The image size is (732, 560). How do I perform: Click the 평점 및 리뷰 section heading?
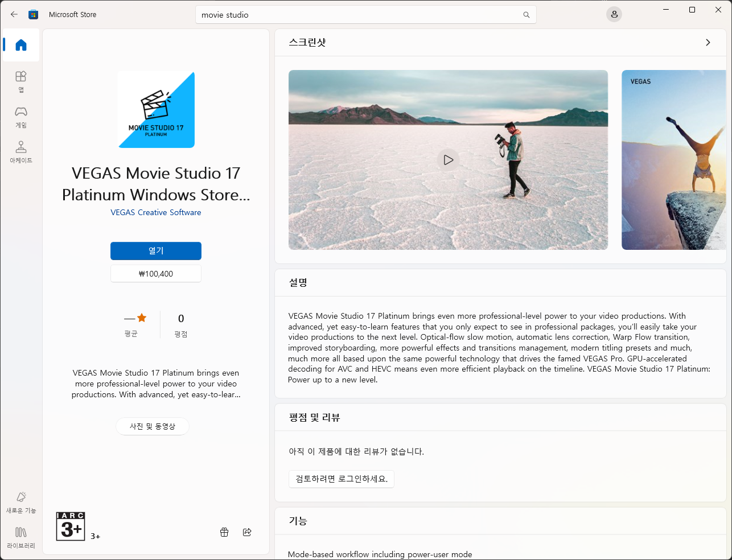(314, 417)
